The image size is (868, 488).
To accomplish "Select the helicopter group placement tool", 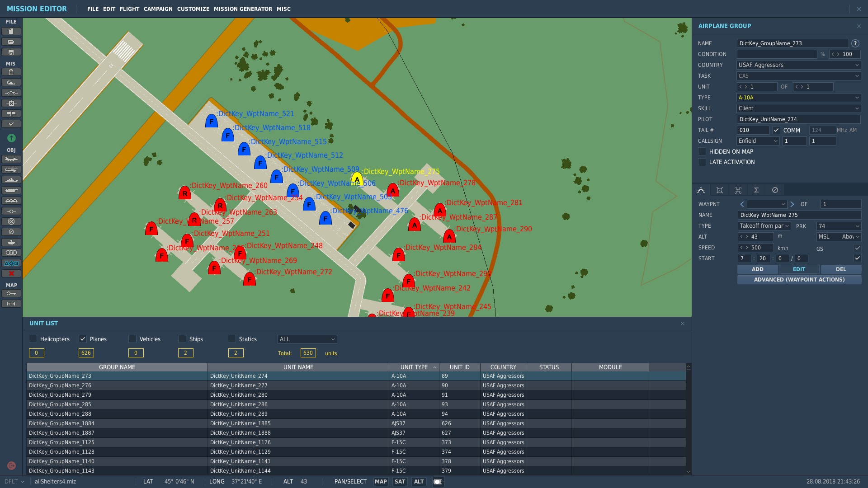I will click(x=11, y=169).
